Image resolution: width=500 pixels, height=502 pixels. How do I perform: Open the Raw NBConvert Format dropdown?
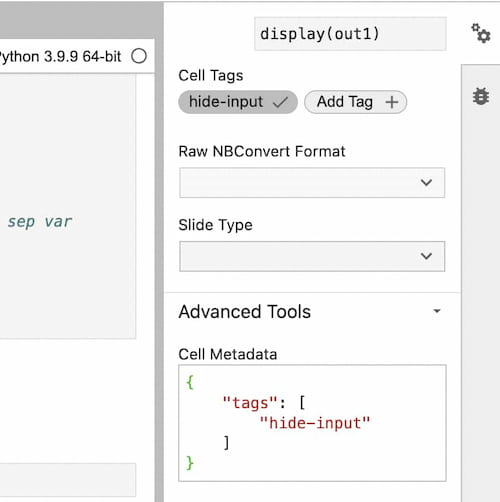coord(312,183)
